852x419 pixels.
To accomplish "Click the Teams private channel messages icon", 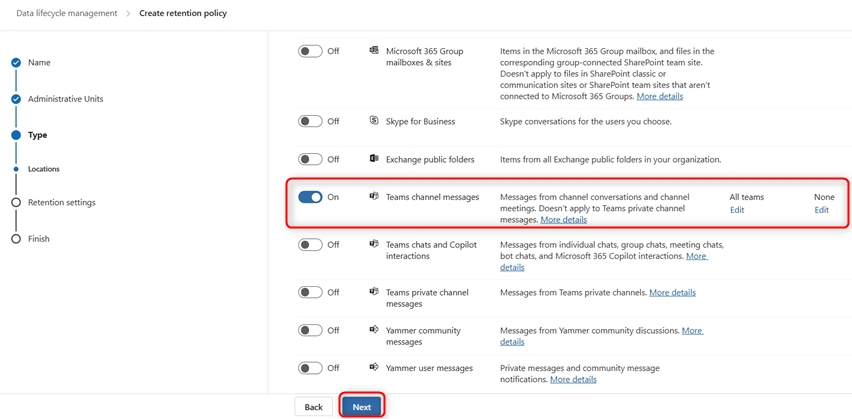I will [374, 292].
